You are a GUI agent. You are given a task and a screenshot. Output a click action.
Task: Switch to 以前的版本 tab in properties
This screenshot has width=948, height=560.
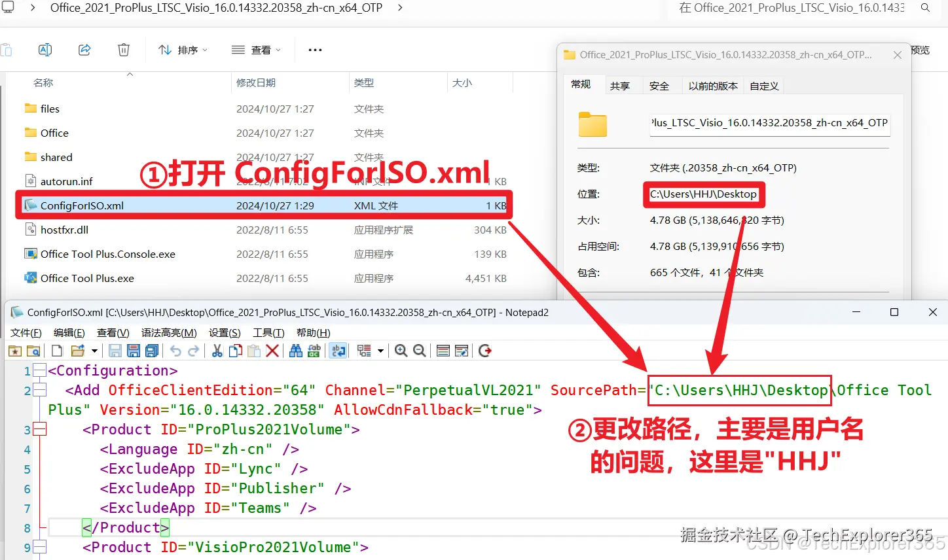(x=713, y=86)
